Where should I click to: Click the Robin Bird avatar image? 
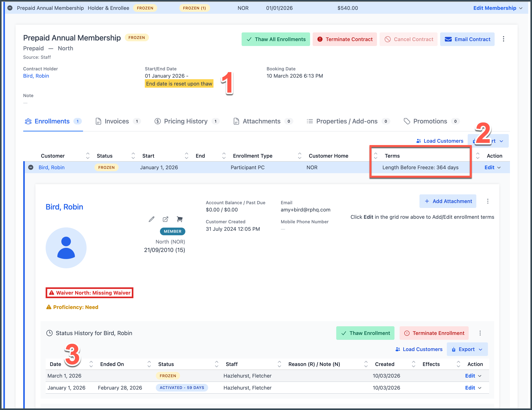click(66, 248)
